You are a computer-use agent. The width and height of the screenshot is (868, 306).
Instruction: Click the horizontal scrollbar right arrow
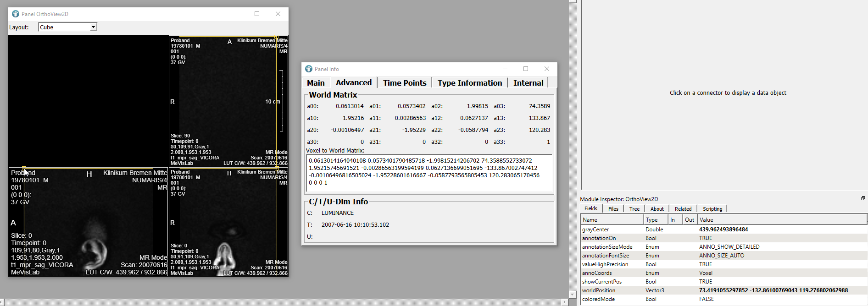coord(564,302)
